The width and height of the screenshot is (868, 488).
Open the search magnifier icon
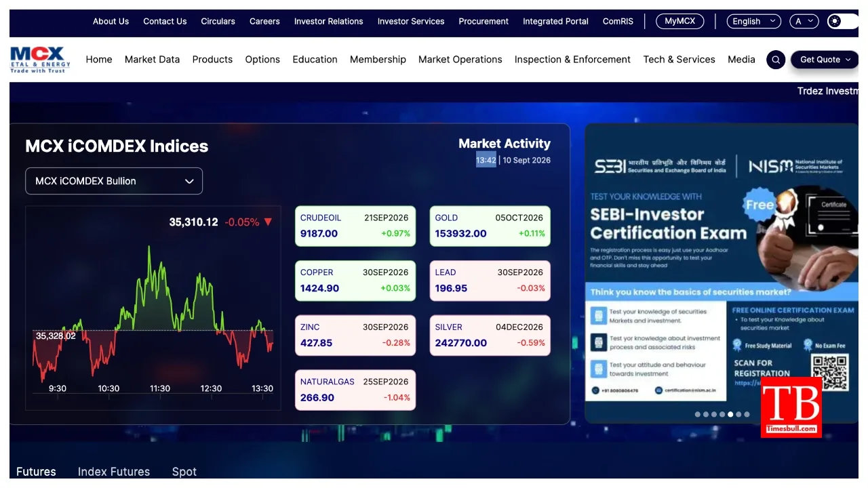coord(776,60)
